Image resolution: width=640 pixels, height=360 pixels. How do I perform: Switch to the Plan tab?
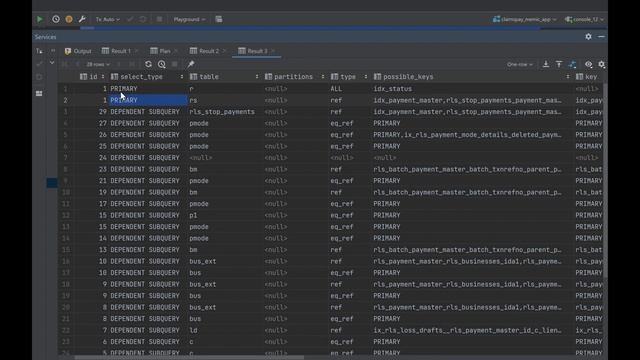tap(160, 51)
